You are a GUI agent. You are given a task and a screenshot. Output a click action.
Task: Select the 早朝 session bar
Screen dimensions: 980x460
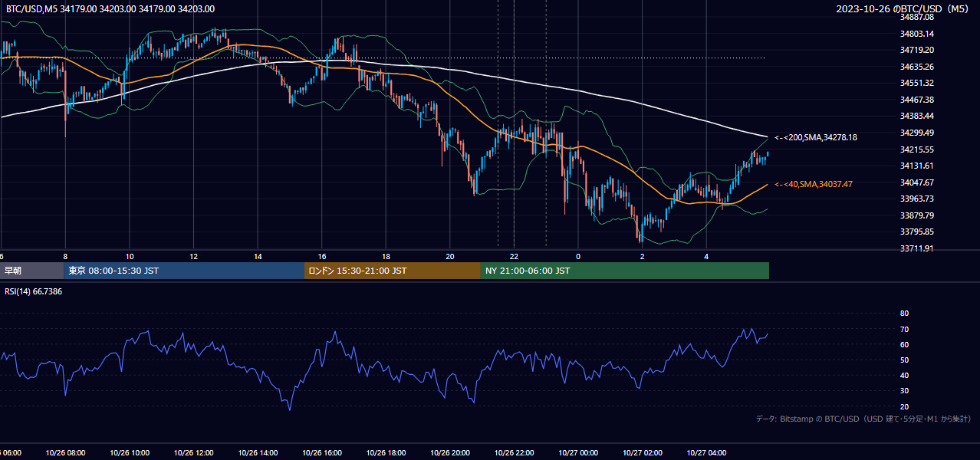click(x=31, y=271)
